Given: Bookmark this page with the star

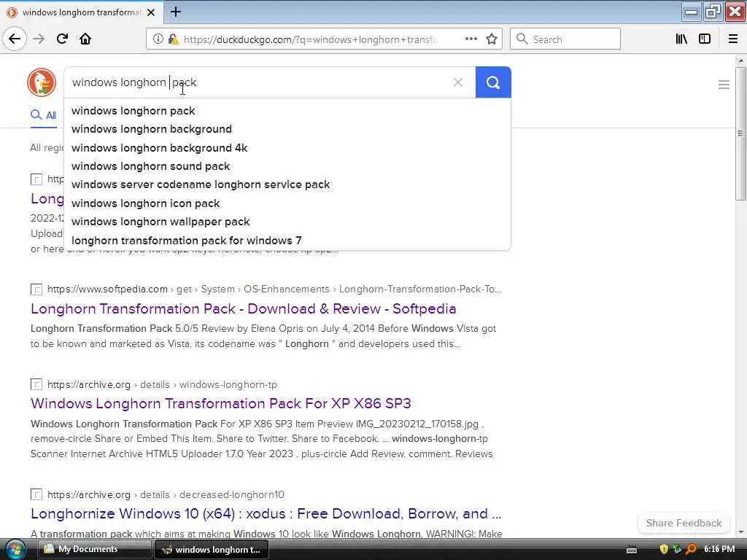Looking at the screenshot, I should point(492,39).
